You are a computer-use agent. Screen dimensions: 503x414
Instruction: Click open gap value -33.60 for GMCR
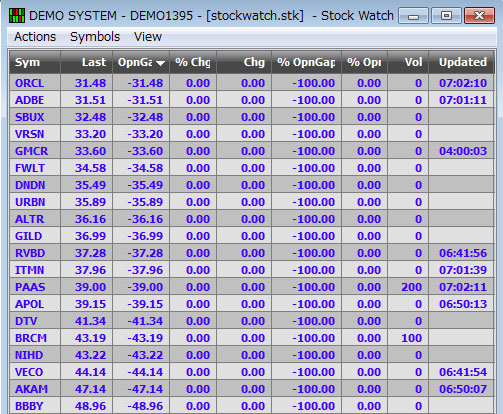coord(145,151)
